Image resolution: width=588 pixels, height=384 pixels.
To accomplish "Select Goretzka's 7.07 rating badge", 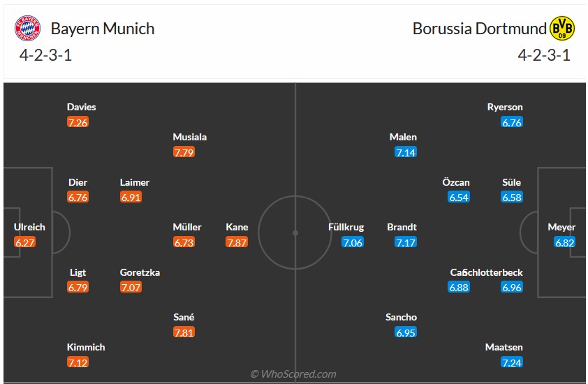I will 131,287.
